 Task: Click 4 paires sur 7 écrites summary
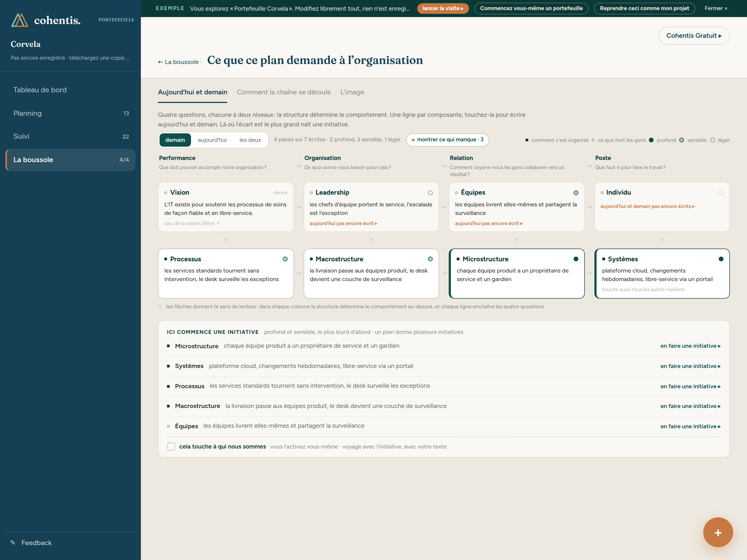click(x=337, y=139)
